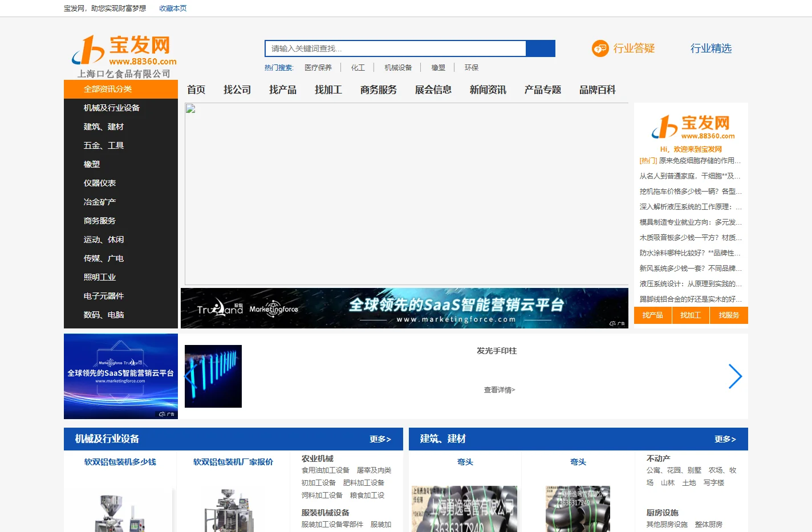
Task: Open 软双铝包装机多少钱 product link
Action: click(x=120, y=462)
